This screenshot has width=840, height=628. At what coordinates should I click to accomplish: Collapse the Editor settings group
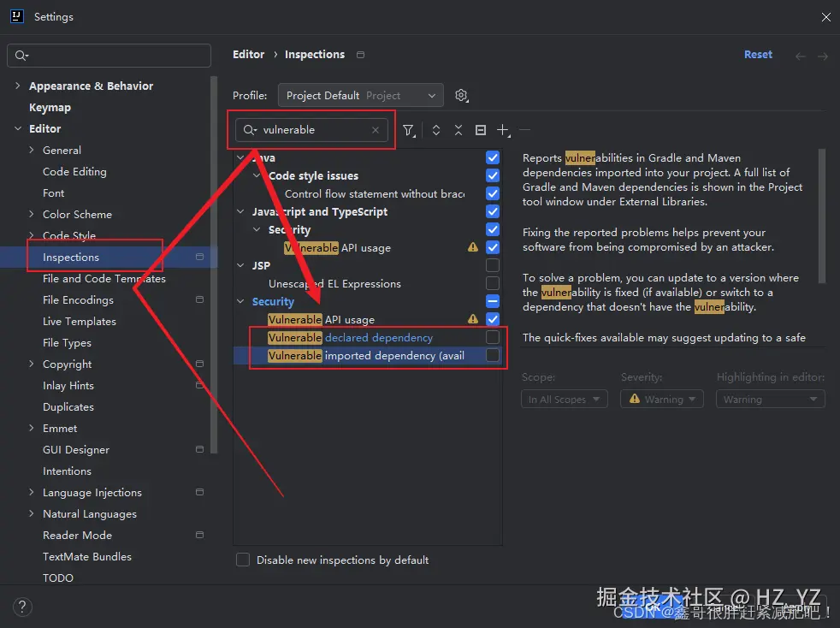(18, 128)
